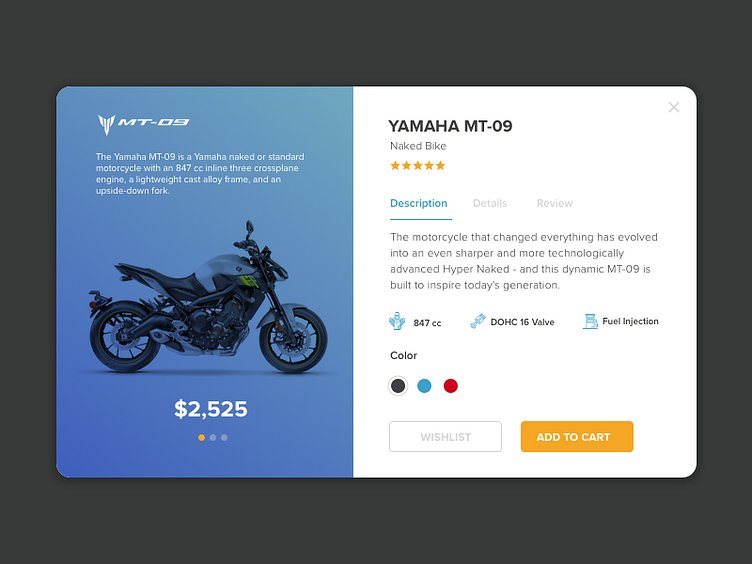Select the first orange carousel dot

(201, 437)
